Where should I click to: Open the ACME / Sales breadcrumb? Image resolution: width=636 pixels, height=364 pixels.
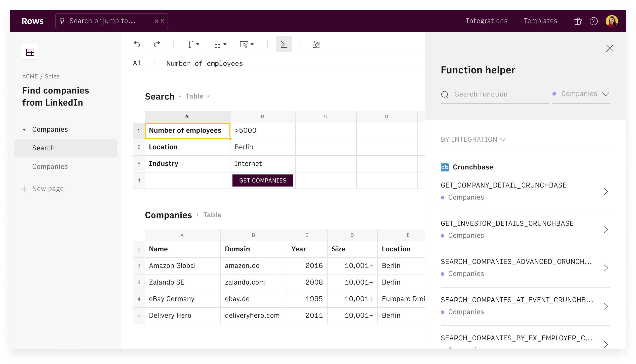coord(41,76)
